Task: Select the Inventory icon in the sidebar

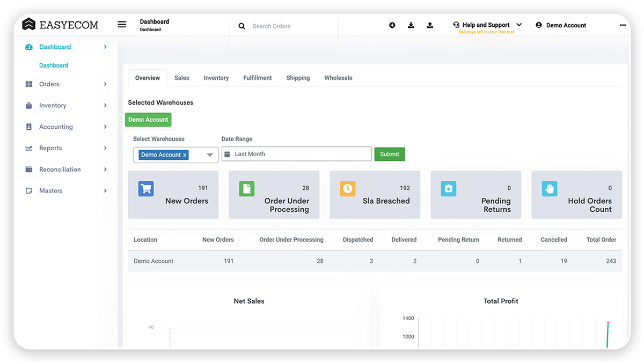Action: pos(28,105)
